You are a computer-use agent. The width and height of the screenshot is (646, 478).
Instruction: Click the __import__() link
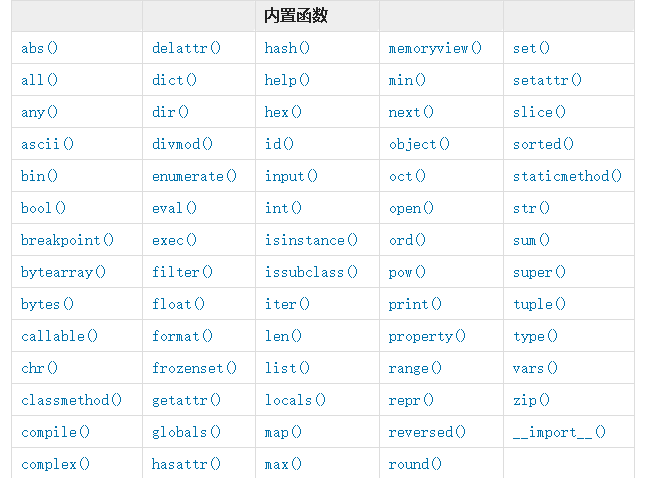tap(559, 432)
